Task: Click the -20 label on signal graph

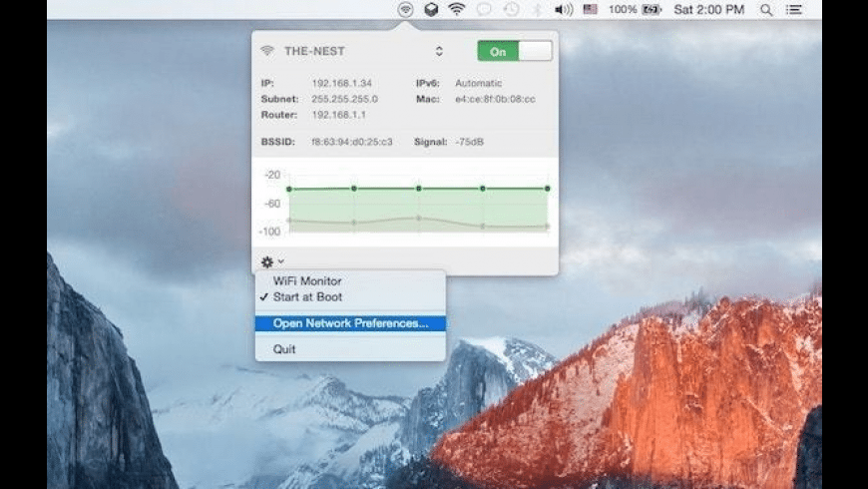Action: pyautogui.click(x=271, y=175)
